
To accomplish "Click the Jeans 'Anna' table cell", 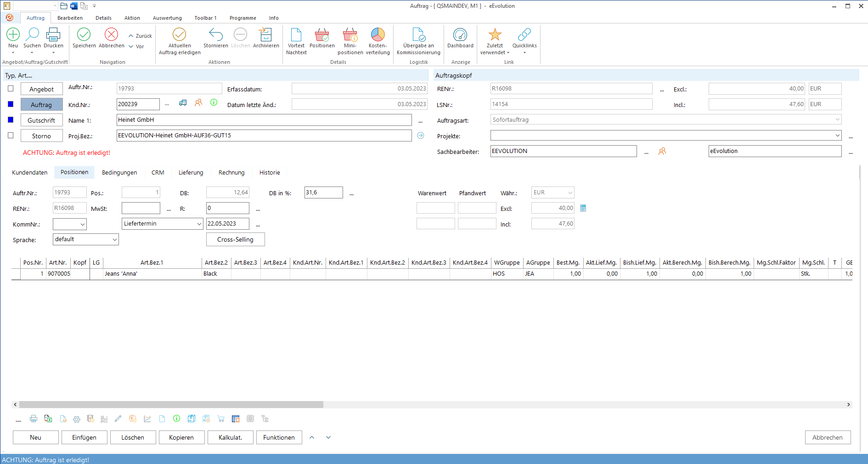I will (x=152, y=274).
